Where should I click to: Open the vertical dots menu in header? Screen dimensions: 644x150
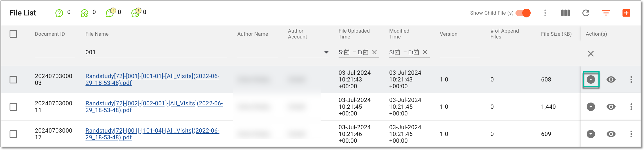545,13
